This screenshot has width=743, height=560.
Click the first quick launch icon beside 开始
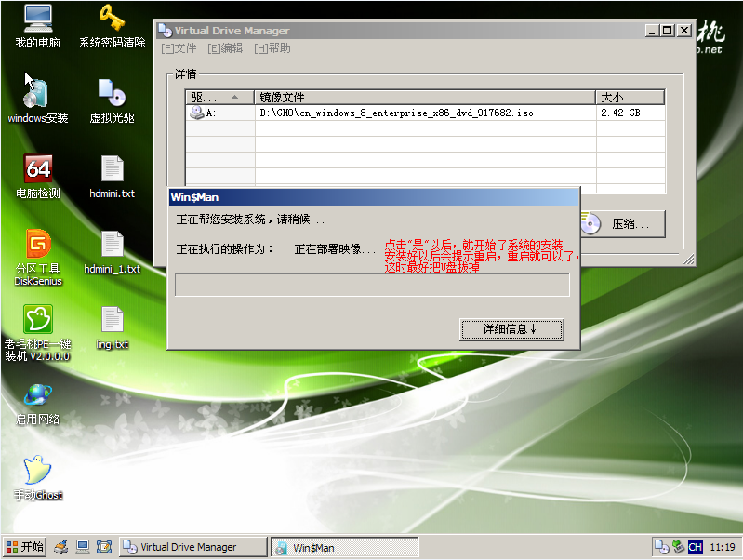[60, 547]
